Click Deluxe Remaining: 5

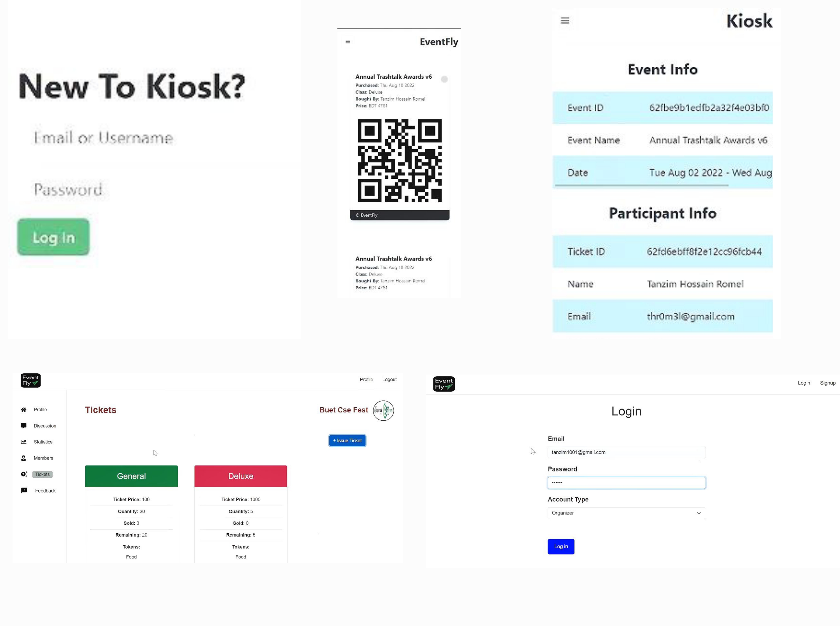coord(241,535)
